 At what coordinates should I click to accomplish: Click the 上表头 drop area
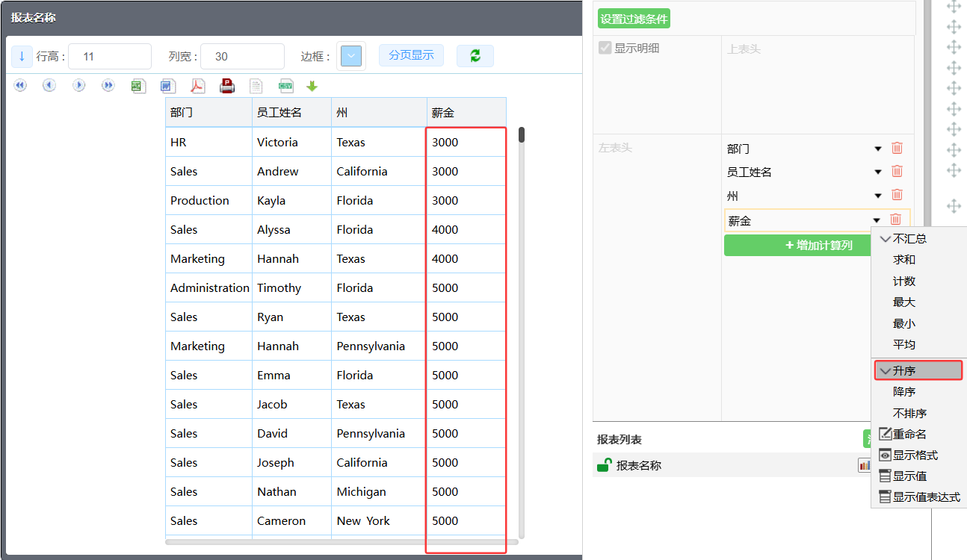click(818, 84)
